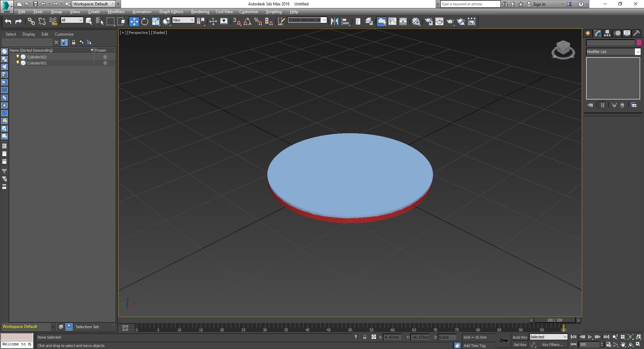The width and height of the screenshot is (644, 349).
Task: Open the Create command panel tab
Action: point(588,33)
